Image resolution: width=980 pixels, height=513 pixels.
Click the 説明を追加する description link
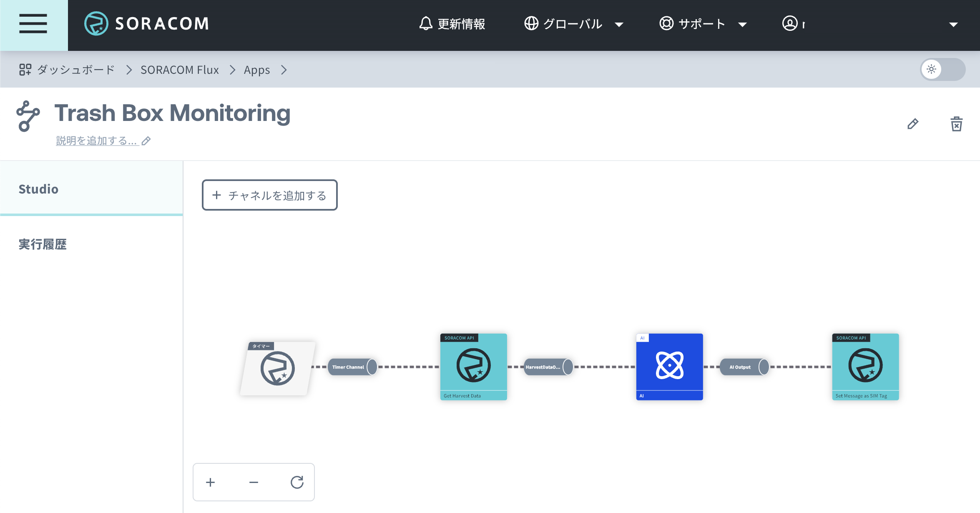[97, 141]
